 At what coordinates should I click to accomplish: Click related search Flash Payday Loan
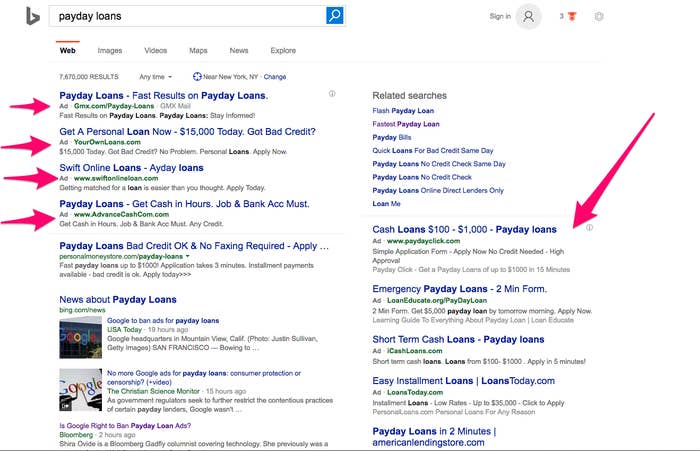(403, 111)
